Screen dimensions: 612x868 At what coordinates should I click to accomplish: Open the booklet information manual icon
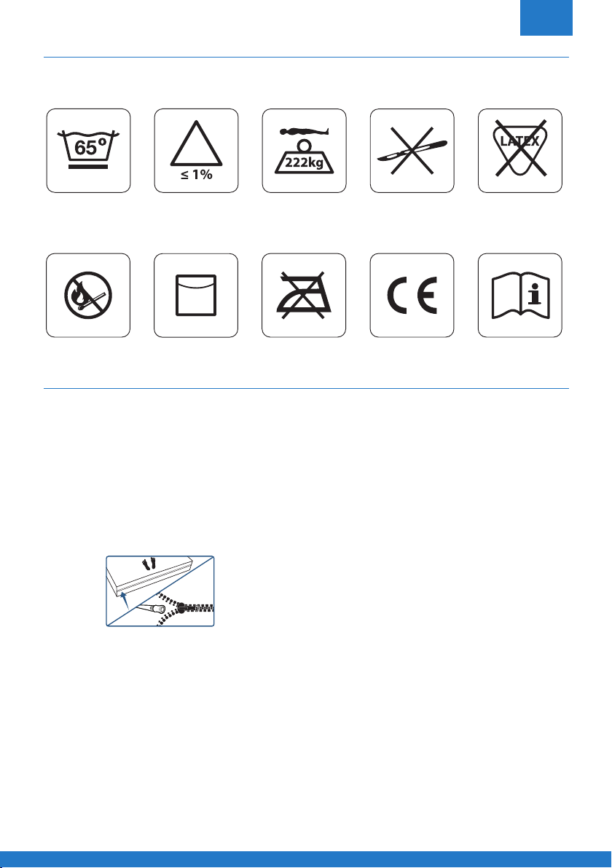tap(520, 295)
